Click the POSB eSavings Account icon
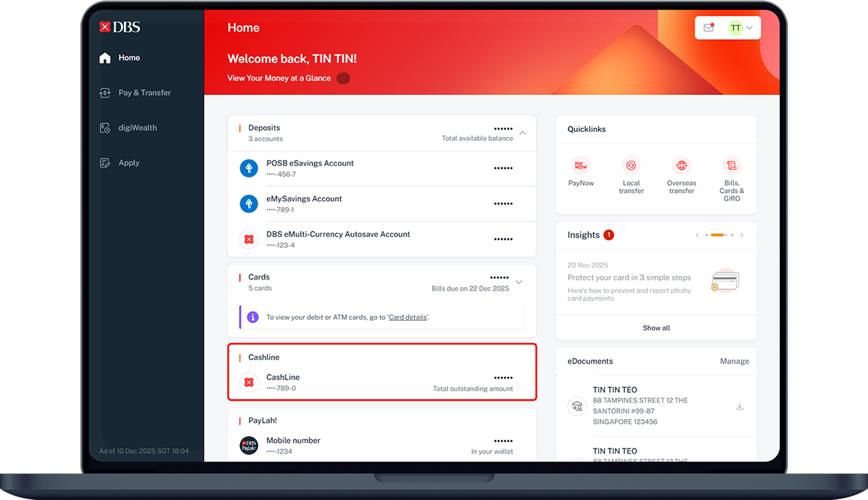The height and width of the screenshot is (500, 868). [249, 169]
